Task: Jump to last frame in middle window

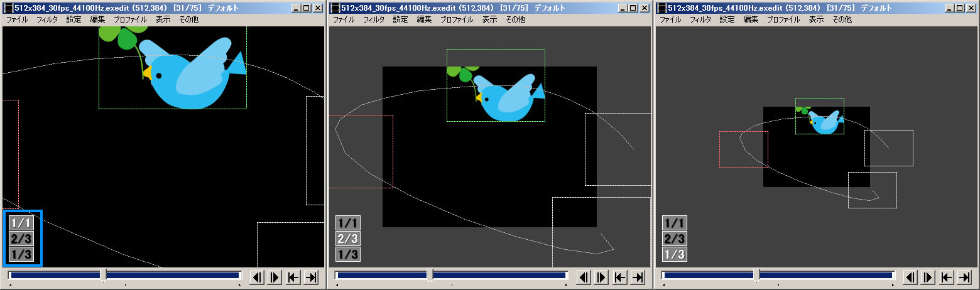Action: pos(637,277)
